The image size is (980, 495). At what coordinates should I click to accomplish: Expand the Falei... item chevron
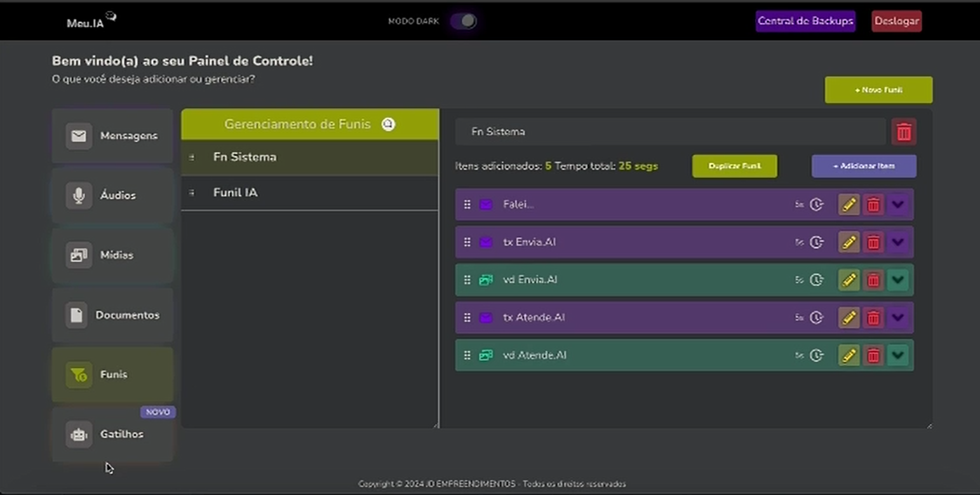click(x=897, y=205)
